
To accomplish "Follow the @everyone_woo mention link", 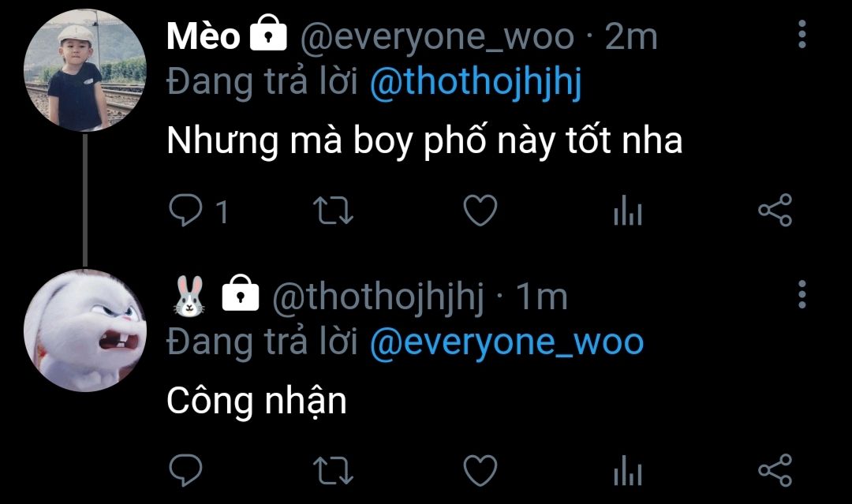I will pyautogui.click(x=507, y=342).
